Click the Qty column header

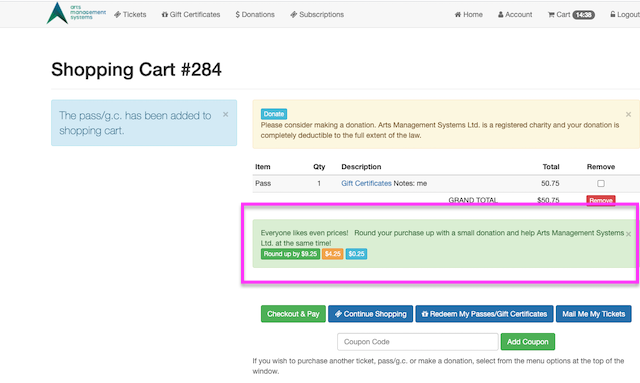(319, 167)
